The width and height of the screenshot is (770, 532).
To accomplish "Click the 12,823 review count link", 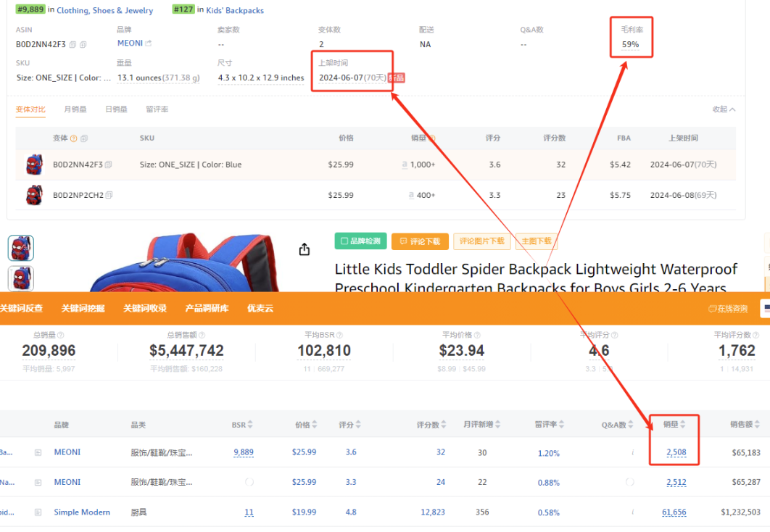I will pyautogui.click(x=433, y=512).
